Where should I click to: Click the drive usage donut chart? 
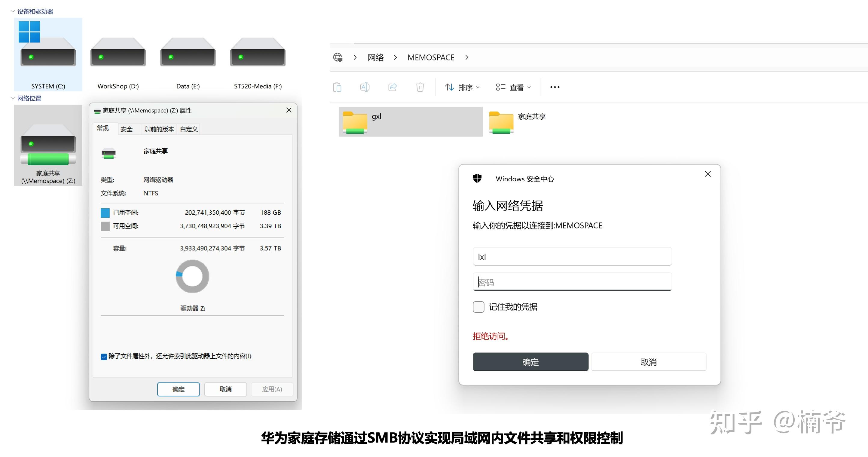[192, 276]
